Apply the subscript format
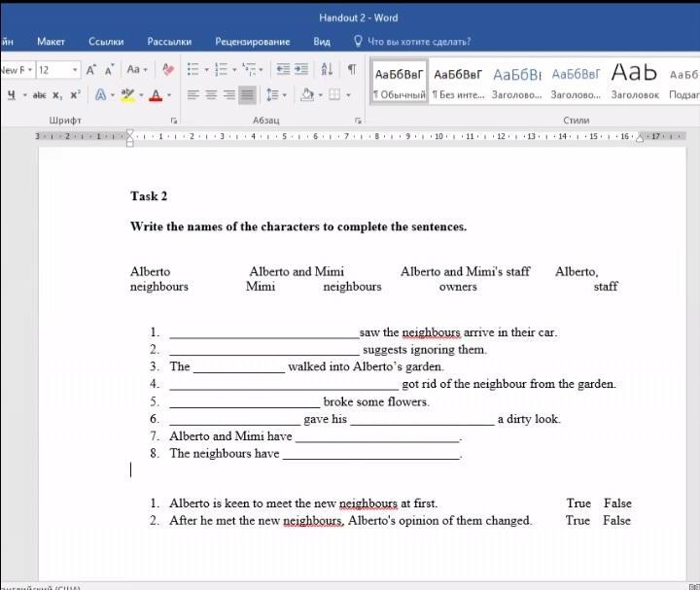Screen dimensions: 700x590 click(x=57, y=95)
